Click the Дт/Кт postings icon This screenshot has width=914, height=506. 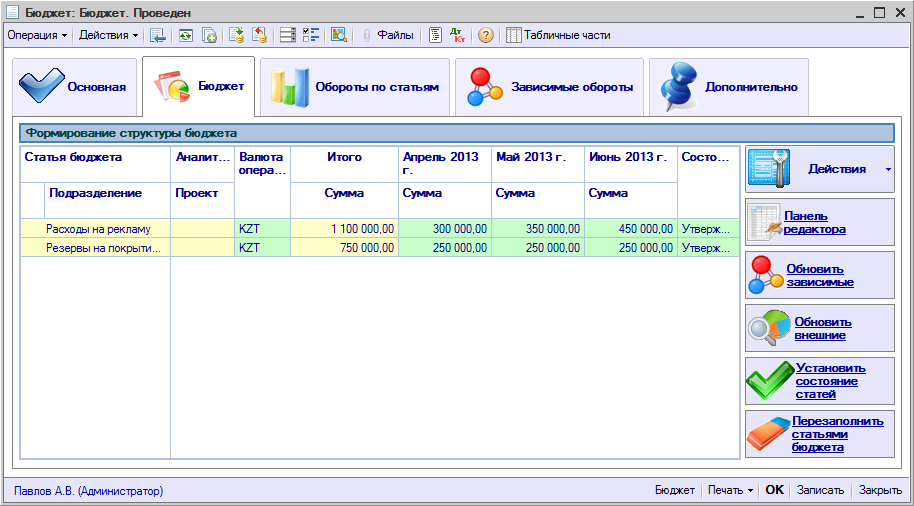[459, 35]
